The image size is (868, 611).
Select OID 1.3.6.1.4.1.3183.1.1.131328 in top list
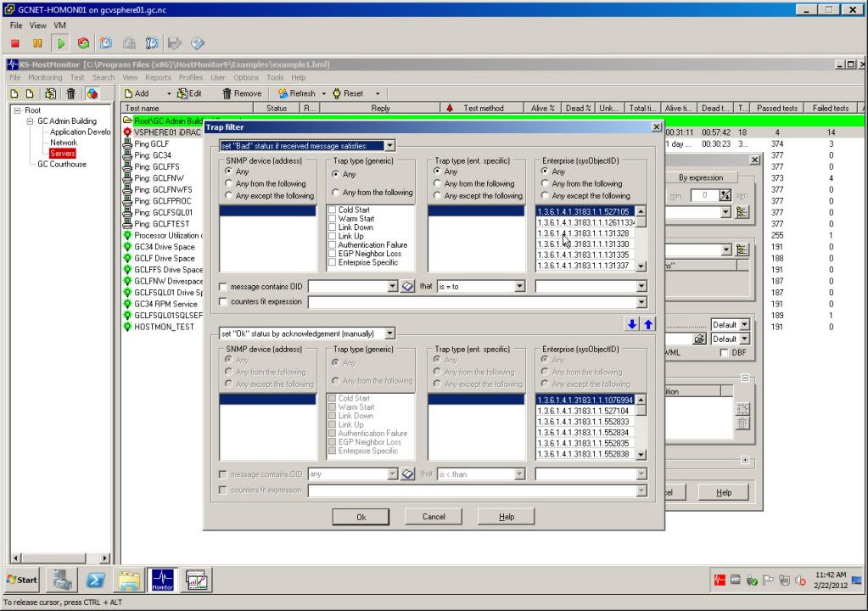coord(585,233)
